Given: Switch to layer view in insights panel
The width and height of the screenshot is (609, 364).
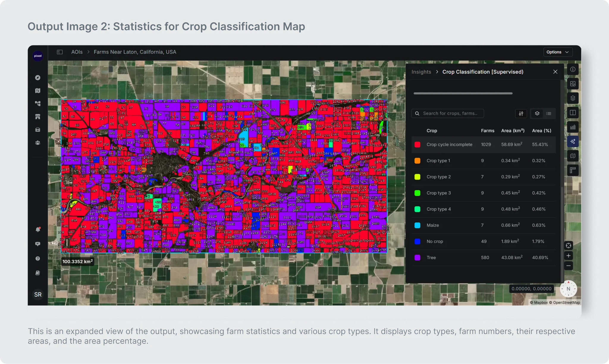Looking at the screenshot, I should (x=537, y=113).
